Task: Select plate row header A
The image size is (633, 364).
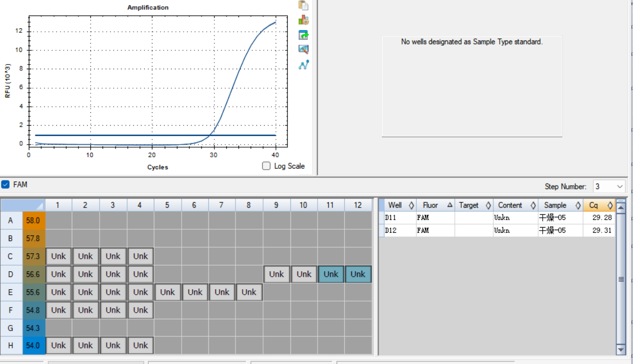Action: click(x=11, y=221)
